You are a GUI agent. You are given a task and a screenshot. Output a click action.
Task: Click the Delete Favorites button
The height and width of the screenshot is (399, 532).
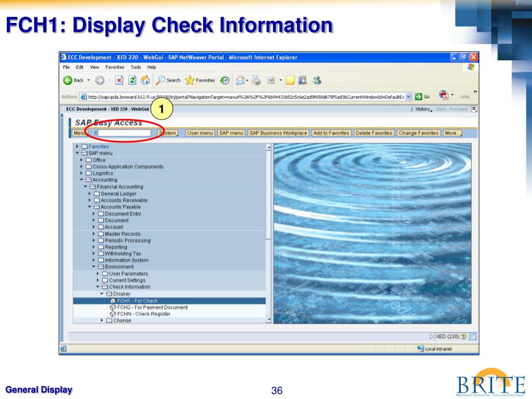(374, 133)
